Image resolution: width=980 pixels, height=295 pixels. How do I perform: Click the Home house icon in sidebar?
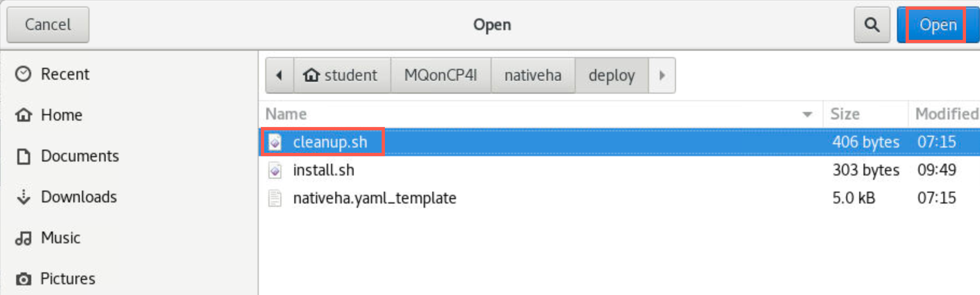23,115
